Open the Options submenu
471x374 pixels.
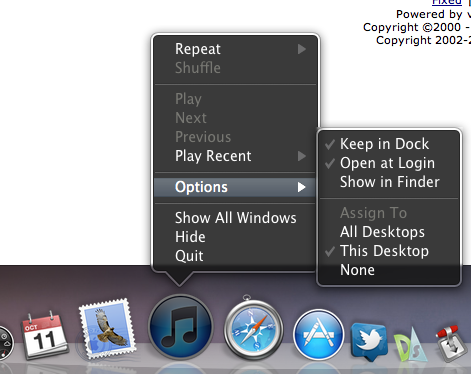[x=235, y=187]
